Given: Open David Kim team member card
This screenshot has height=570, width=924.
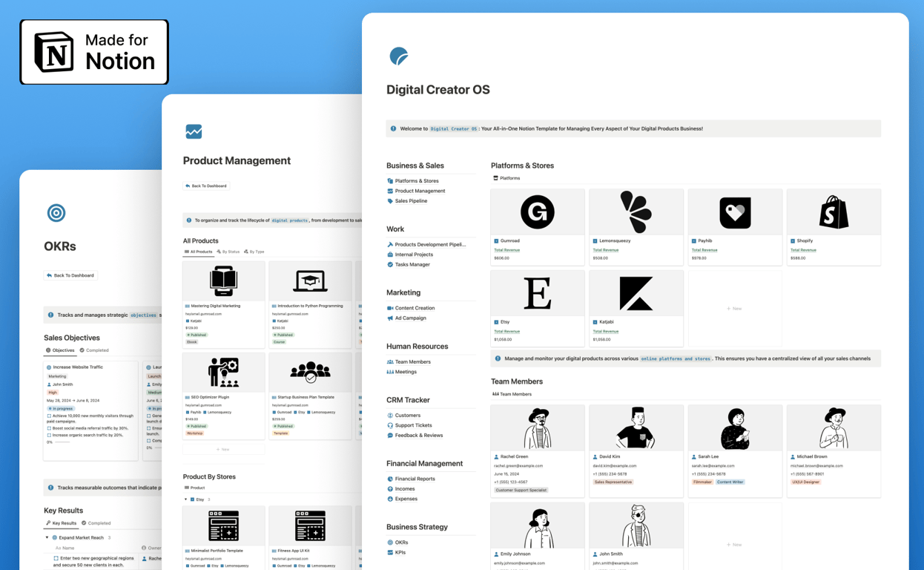Looking at the screenshot, I should 636,451.
